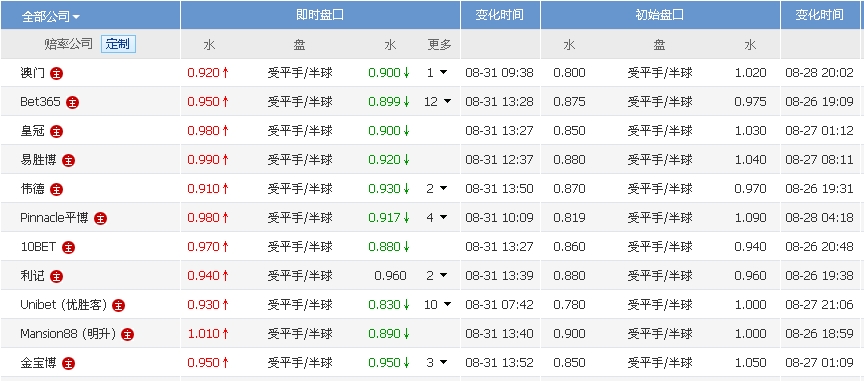The width and height of the screenshot is (864, 381).
Task: Click the 初始盘口 column header
Action: click(660, 15)
